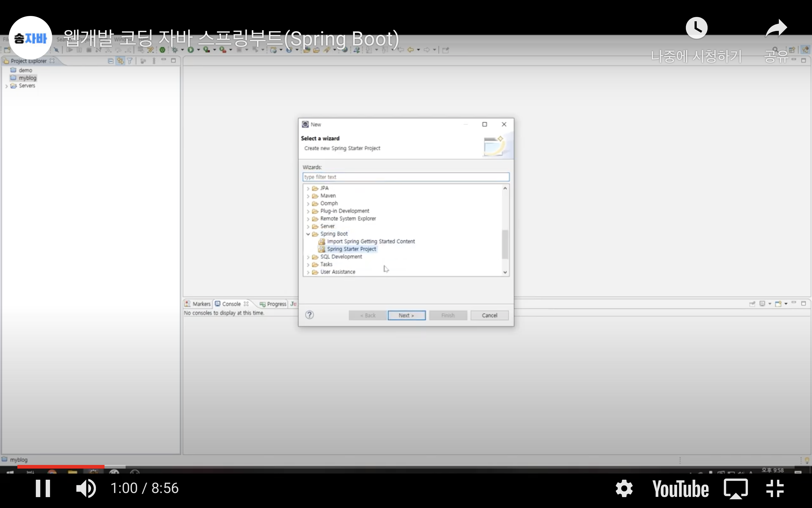Click the Debug bug icon in the toolbar
Screen dimensions: 812x508
[x=175, y=50]
